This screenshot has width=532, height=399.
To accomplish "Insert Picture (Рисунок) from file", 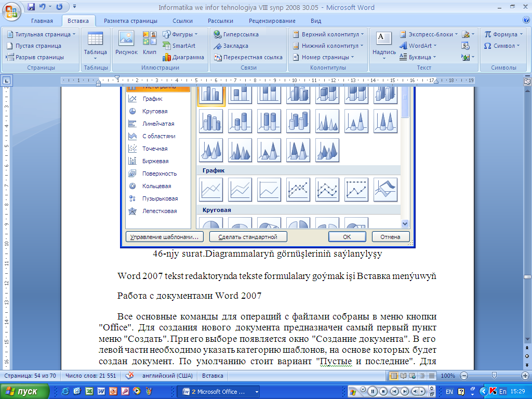I will pyautogui.click(x=126, y=43).
